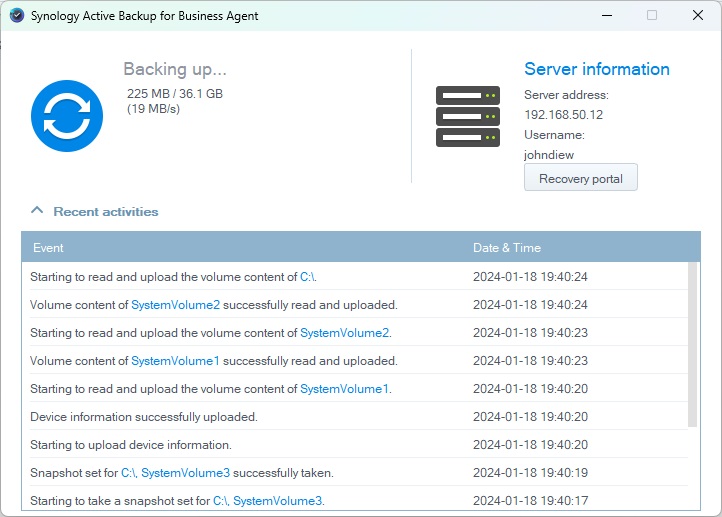Click the server rack icon
Screen dimensions: 722x517
pyautogui.click(x=467, y=116)
